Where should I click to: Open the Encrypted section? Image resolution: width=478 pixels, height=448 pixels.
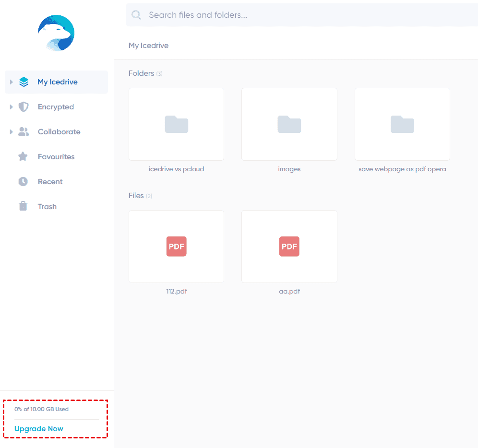tap(57, 107)
